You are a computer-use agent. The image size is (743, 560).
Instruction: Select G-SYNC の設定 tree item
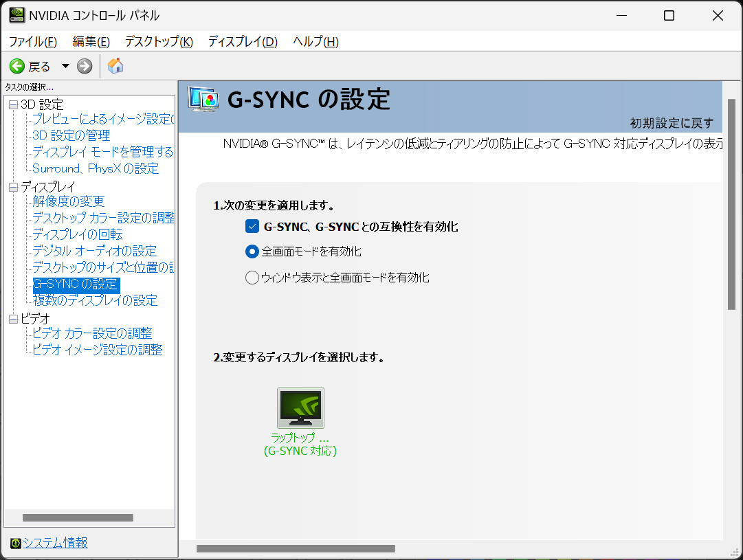[x=76, y=284]
